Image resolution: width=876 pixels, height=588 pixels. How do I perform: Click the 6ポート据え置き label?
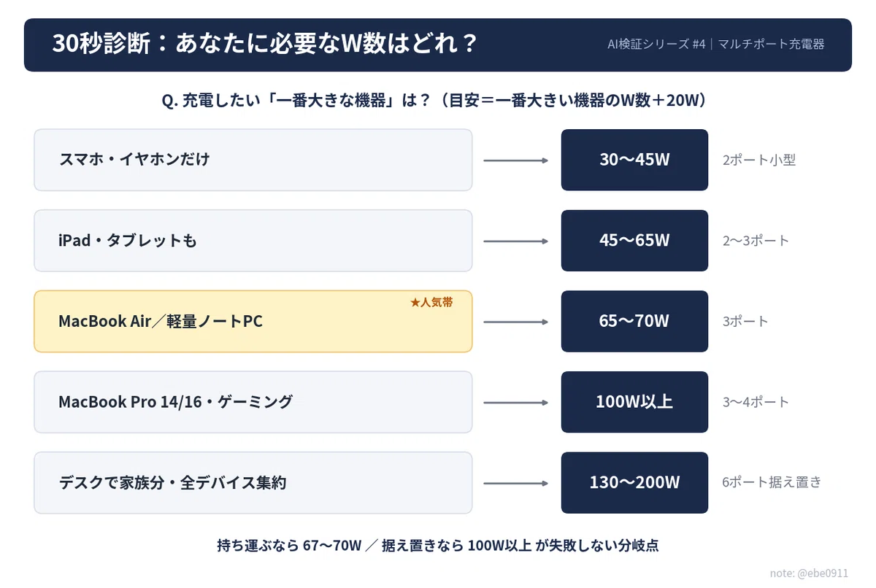point(772,482)
